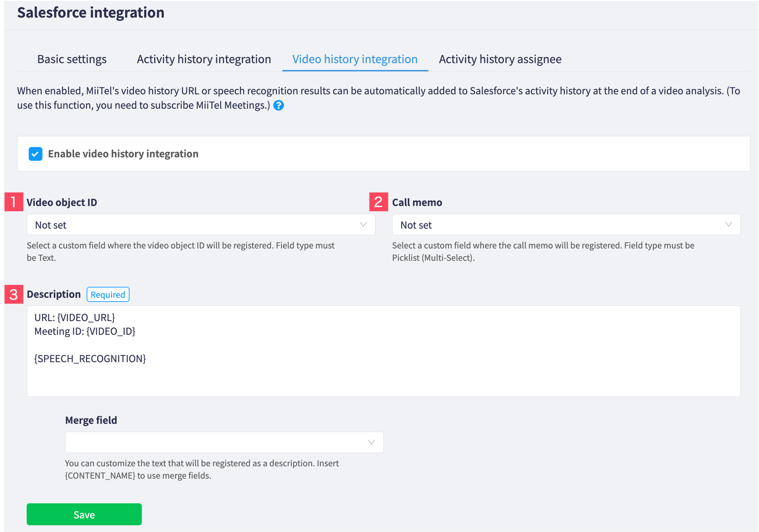759x532 pixels.
Task: Open the Call memo dropdown
Action: [x=566, y=225]
